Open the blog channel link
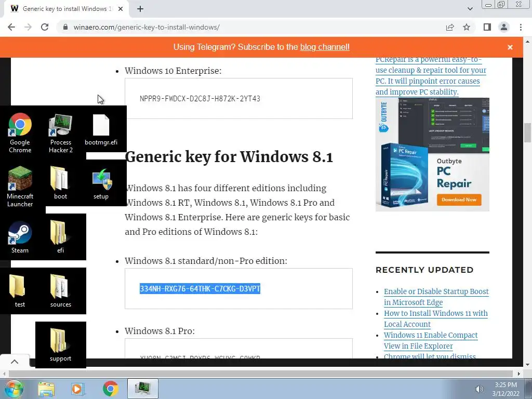 [x=325, y=47]
